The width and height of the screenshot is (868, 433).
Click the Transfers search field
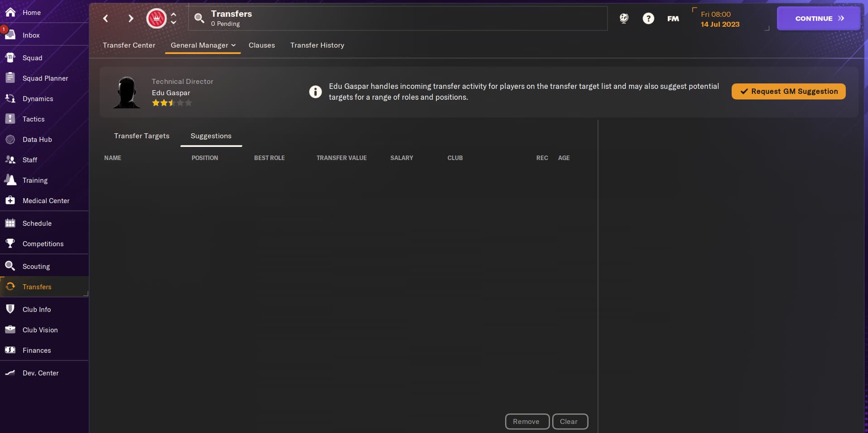point(398,19)
